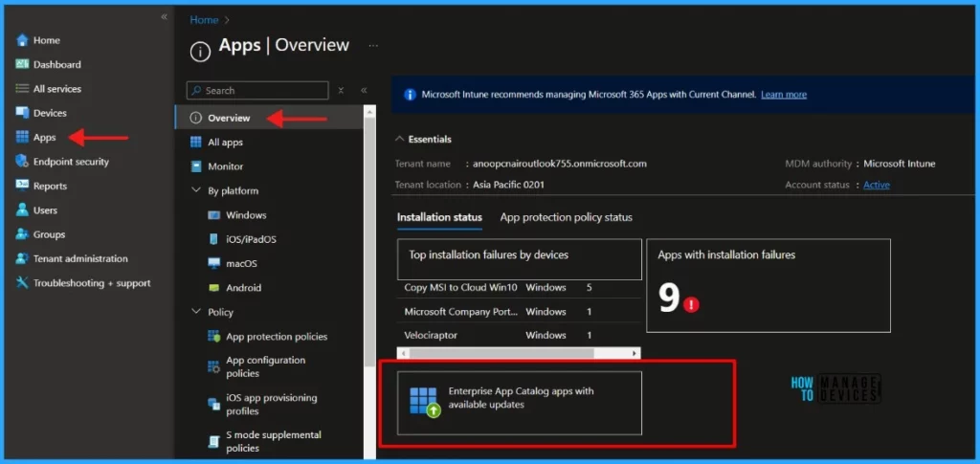Click the tenant name anoopcnairoutlook755.onmicrosoft.com

[x=559, y=164]
